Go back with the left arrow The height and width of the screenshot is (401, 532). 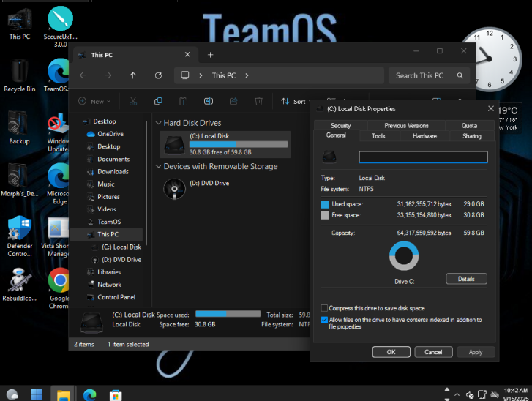tap(83, 75)
